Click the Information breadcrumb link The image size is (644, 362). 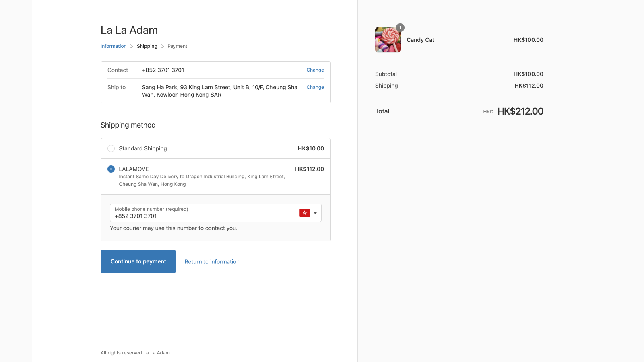click(114, 46)
